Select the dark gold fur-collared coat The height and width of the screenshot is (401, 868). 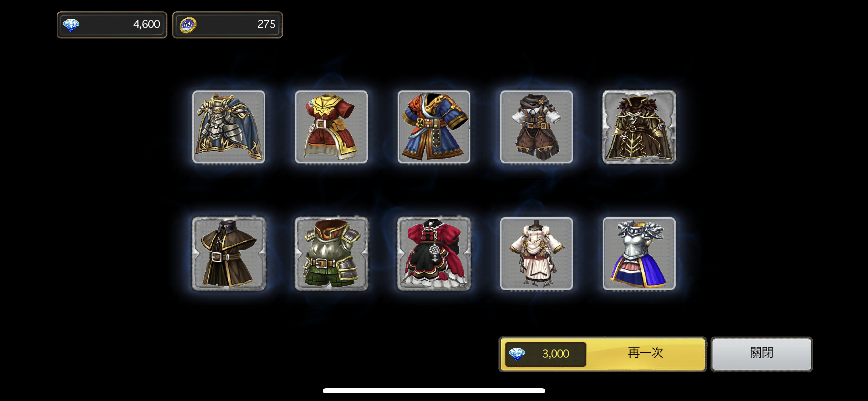639,127
